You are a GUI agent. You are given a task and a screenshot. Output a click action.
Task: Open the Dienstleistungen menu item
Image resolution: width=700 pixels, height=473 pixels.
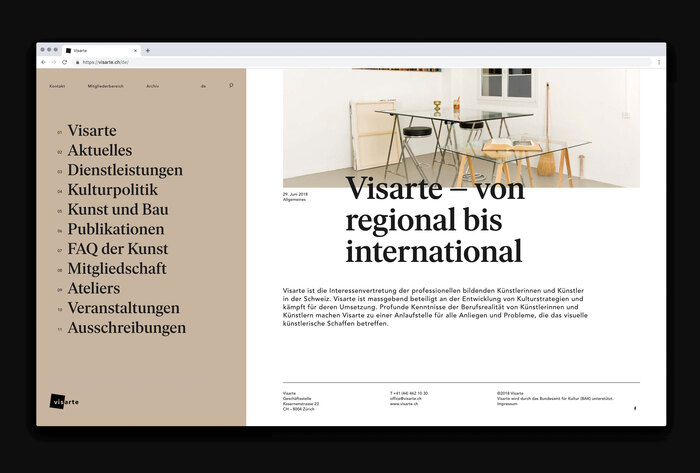[125, 170]
